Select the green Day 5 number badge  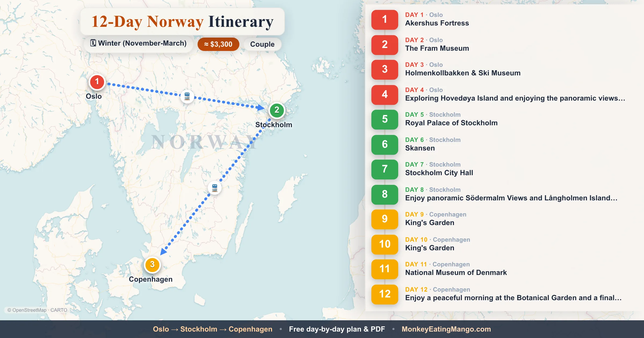[x=385, y=119]
